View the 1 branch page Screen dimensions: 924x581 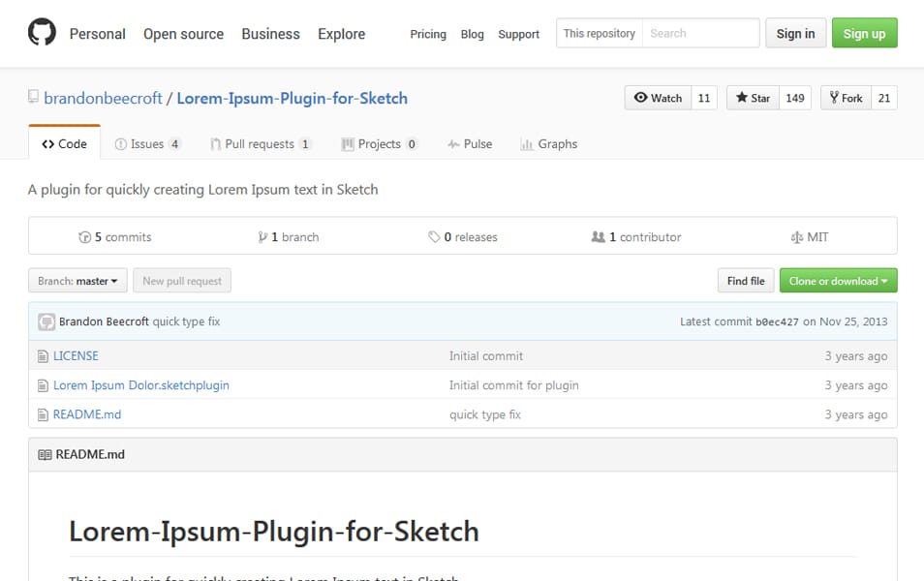pos(289,237)
